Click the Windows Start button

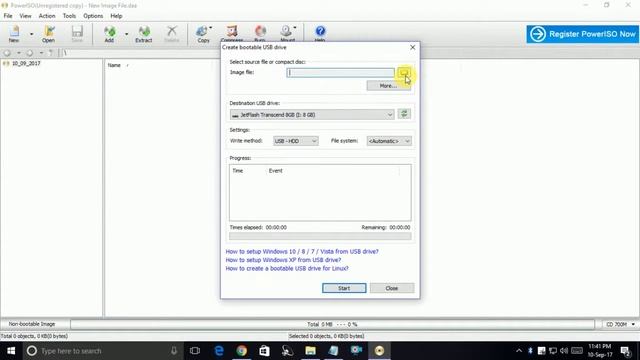click(11, 351)
